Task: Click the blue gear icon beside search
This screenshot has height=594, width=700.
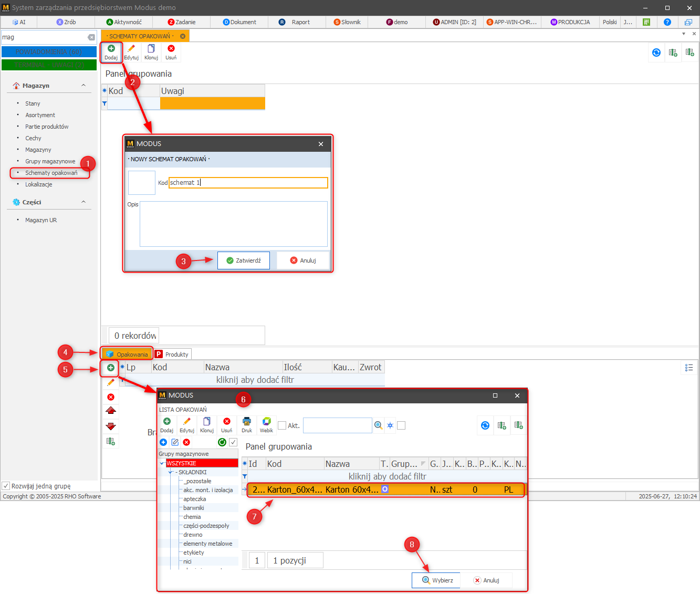Action: [x=390, y=425]
